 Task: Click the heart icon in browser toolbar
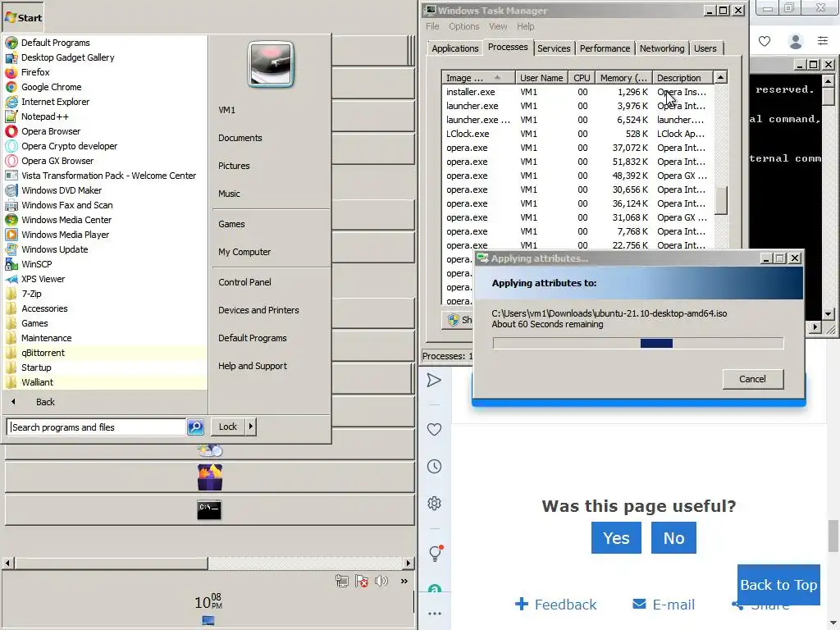coord(765,41)
